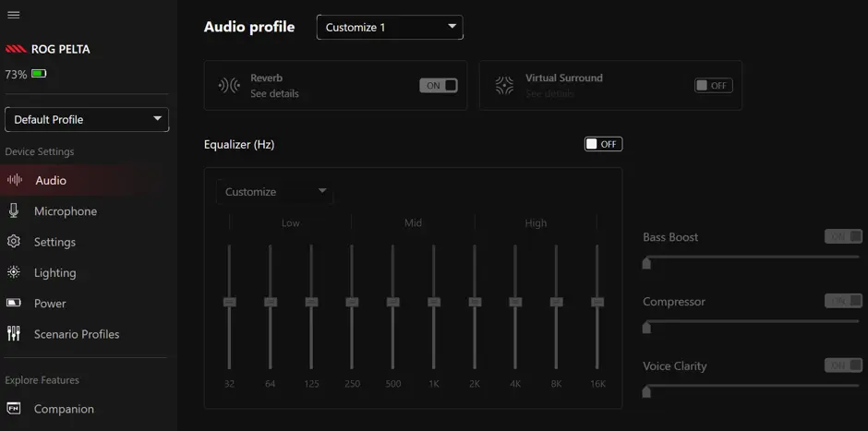Viewport: 868px width, 431px height.
Task: Open the Power section
Action: (x=89, y=304)
